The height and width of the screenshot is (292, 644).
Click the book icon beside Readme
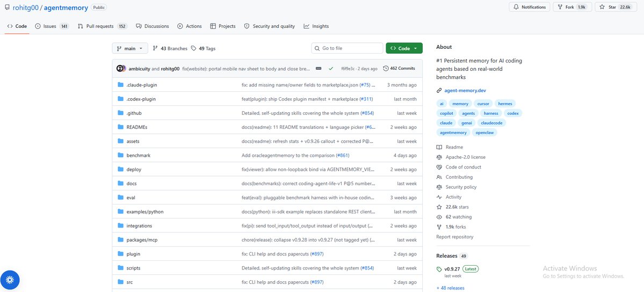pyautogui.click(x=439, y=147)
